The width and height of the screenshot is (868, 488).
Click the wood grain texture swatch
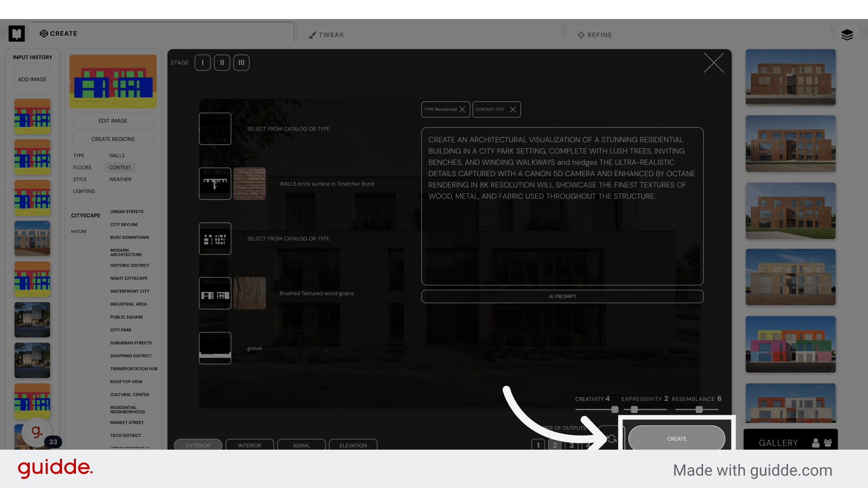click(x=250, y=293)
